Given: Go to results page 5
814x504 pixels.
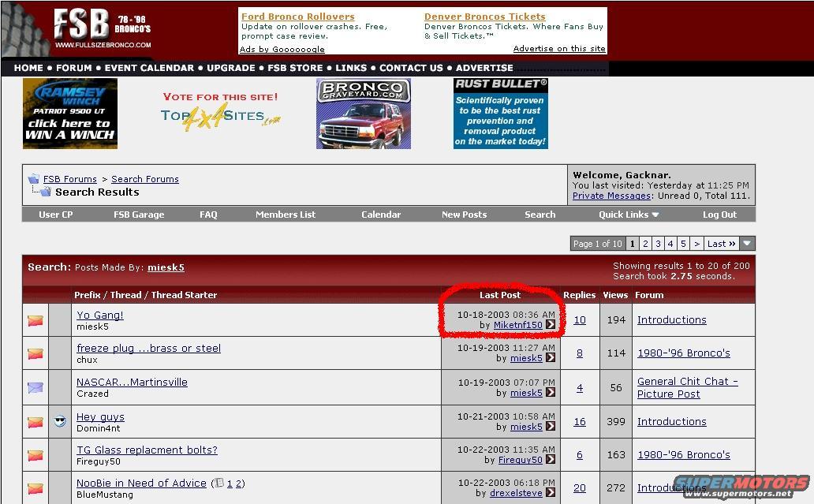Looking at the screenshot, I should click(683, 244).
